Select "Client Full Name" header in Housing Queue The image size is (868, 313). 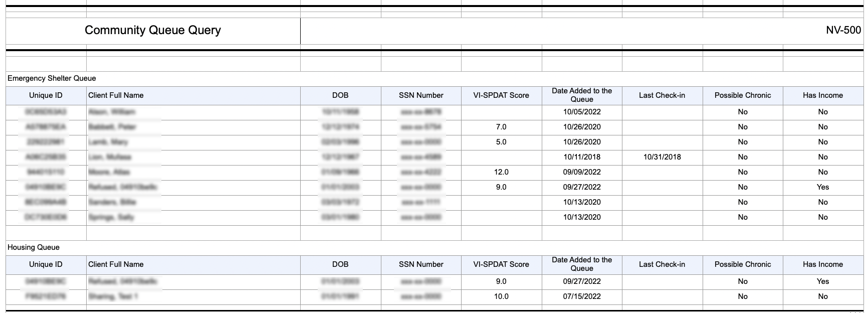click(116, 264)
